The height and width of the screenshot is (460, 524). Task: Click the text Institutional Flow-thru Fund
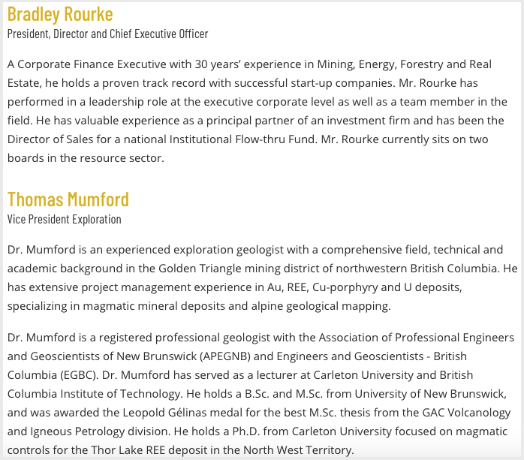(x=243, y=139)
